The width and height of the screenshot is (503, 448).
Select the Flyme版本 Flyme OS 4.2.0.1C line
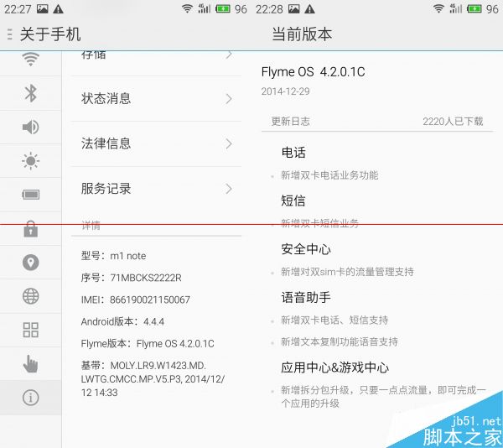point(148,344)
